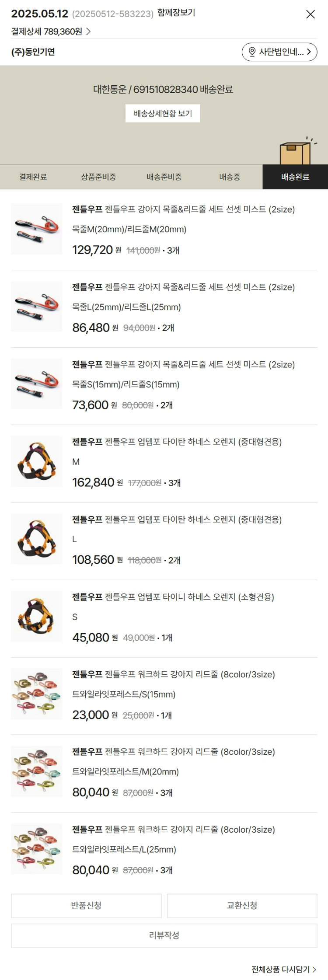Image resolution: width=328 pixels, height=980 pixels.
Task: Open thumbnail of 워크하드 리드줄 S(15mm)
Action: (37, 694)
